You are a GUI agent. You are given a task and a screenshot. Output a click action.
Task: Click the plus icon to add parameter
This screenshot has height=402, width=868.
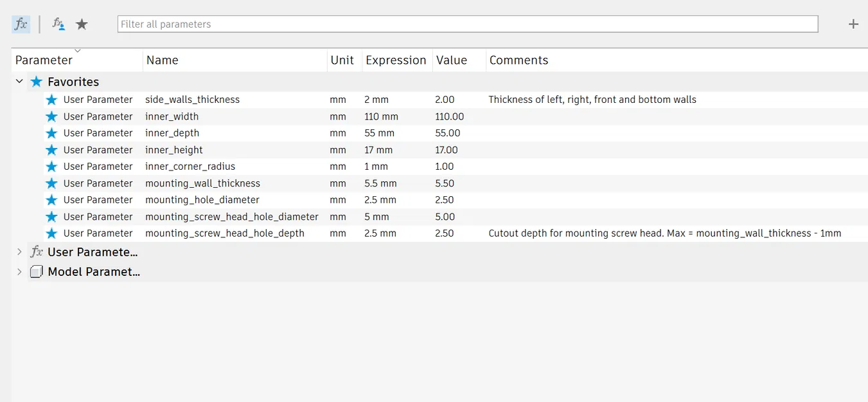[853, 24]
